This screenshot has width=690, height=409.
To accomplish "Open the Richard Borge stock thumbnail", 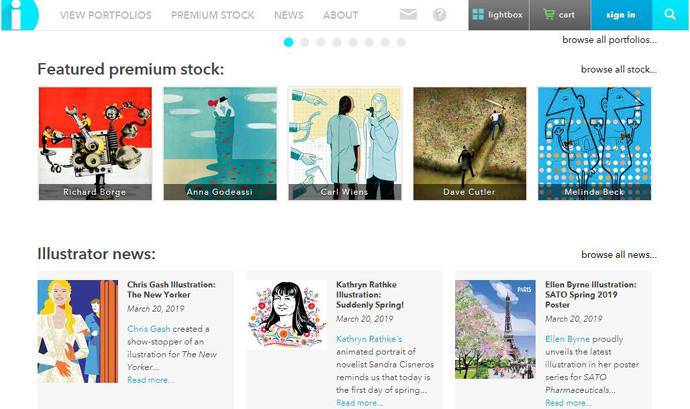I will click(x=95, y=143).
